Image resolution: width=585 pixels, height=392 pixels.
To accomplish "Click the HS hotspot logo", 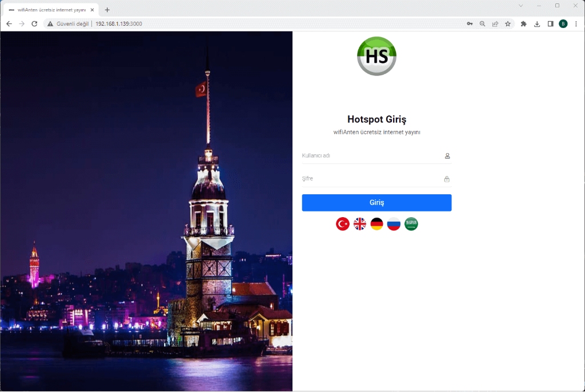I will [x=376, y=55].
